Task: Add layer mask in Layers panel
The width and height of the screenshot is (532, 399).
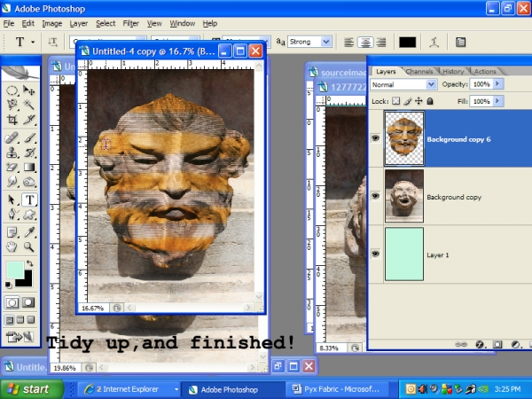Action: pos(497,344)
